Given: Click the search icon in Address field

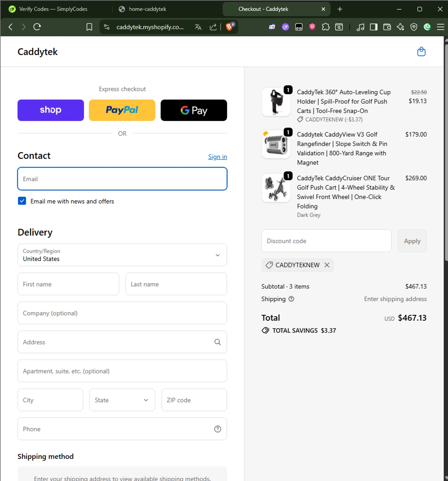Looking at the screenshot, I should (218, 342).
